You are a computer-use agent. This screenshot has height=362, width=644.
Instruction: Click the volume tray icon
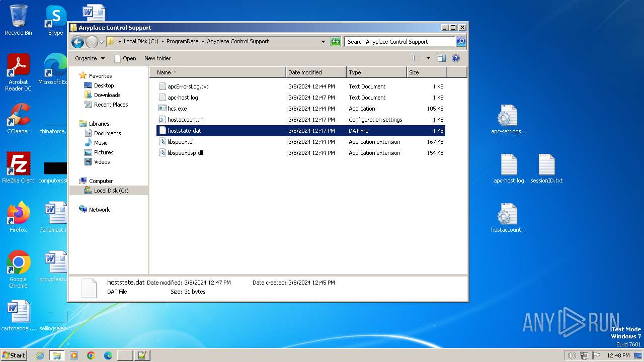click(x=572, y=355)
